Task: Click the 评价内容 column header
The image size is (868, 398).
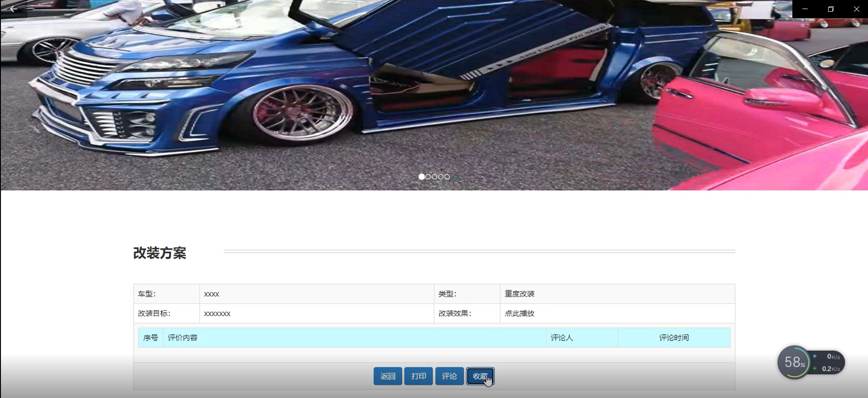Action: (355, 338)
